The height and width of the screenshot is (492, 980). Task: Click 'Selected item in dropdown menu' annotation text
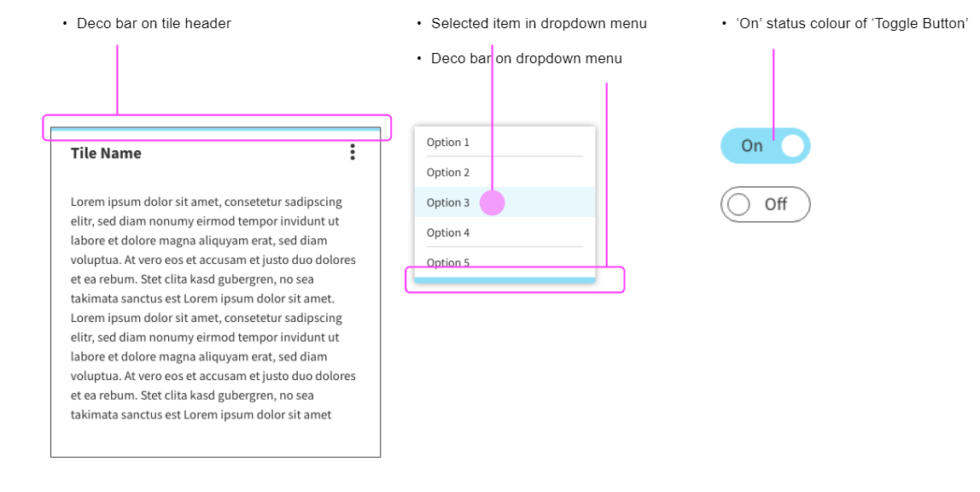click(539, 24)
